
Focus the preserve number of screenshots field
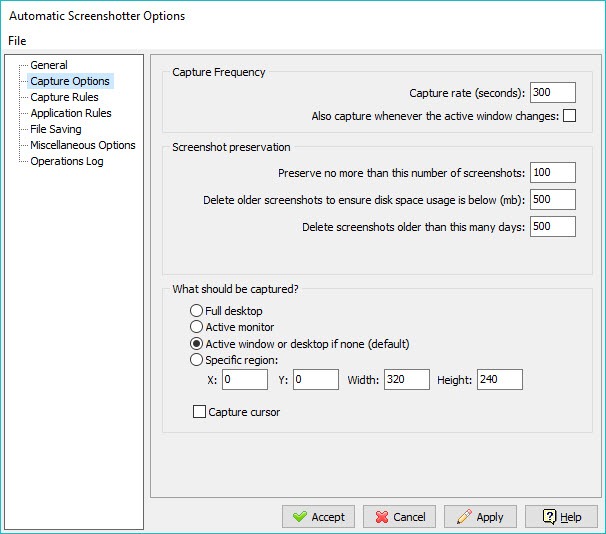coord(553,172)
